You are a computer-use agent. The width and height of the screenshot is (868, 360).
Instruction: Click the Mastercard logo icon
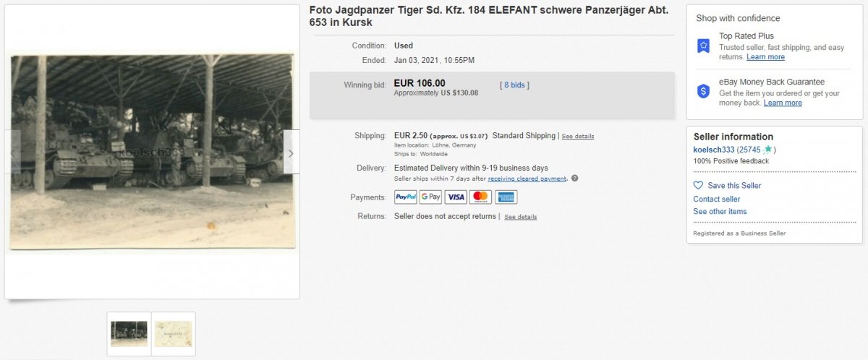coord(481,197)
